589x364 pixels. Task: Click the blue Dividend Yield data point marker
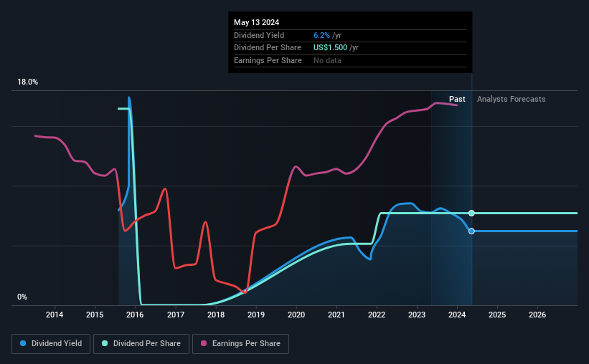471,231
